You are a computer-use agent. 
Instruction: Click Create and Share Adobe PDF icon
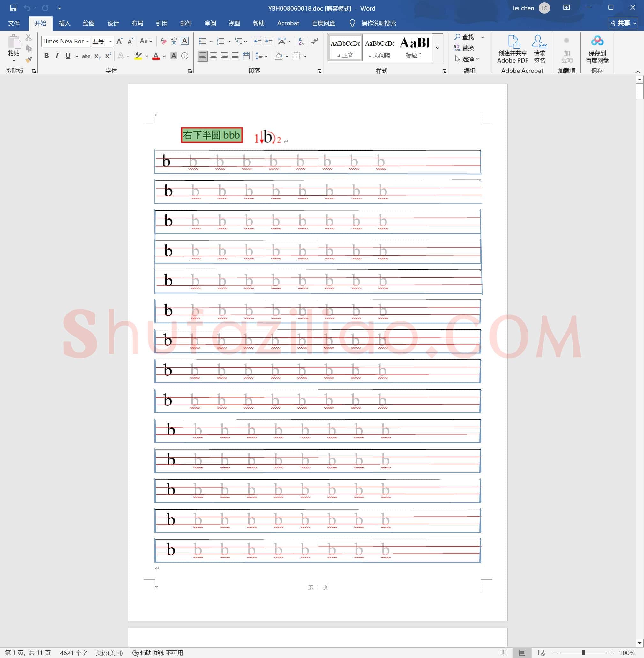coord(513,49)
